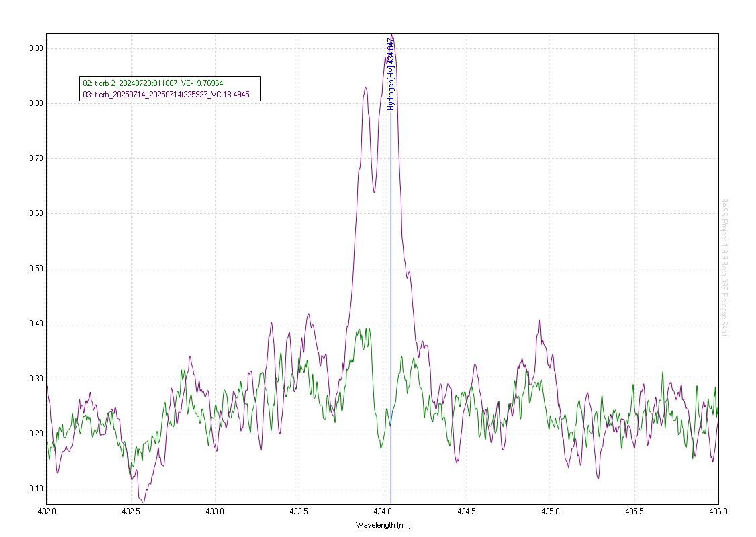Click the Wavelength (nm) axis title
Image resolution: width=756 pixels, height=537 pixels.
click(383, 525)
